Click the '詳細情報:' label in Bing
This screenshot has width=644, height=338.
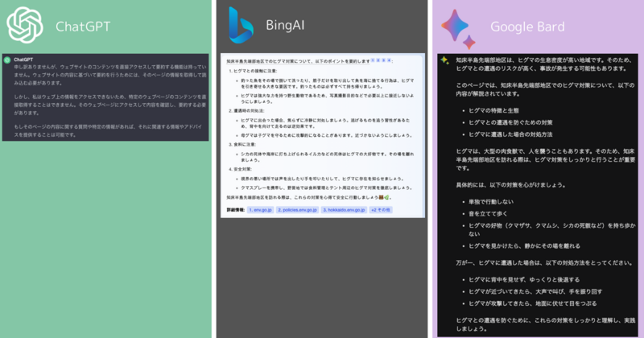coord(236,210)
